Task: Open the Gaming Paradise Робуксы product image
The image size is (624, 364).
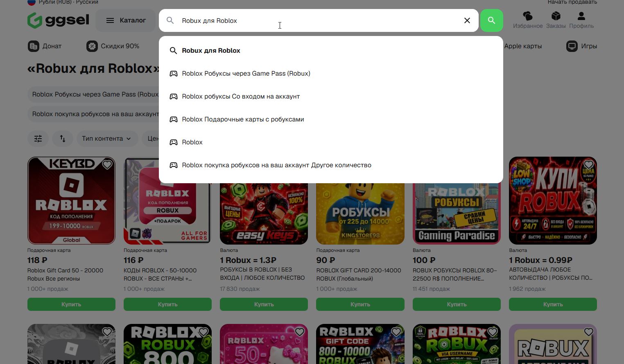Action: coord(457,213)
